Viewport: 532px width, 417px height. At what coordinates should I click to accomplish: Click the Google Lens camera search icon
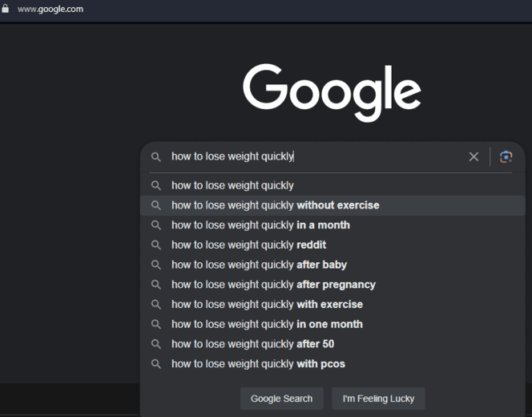pos(506,157)
